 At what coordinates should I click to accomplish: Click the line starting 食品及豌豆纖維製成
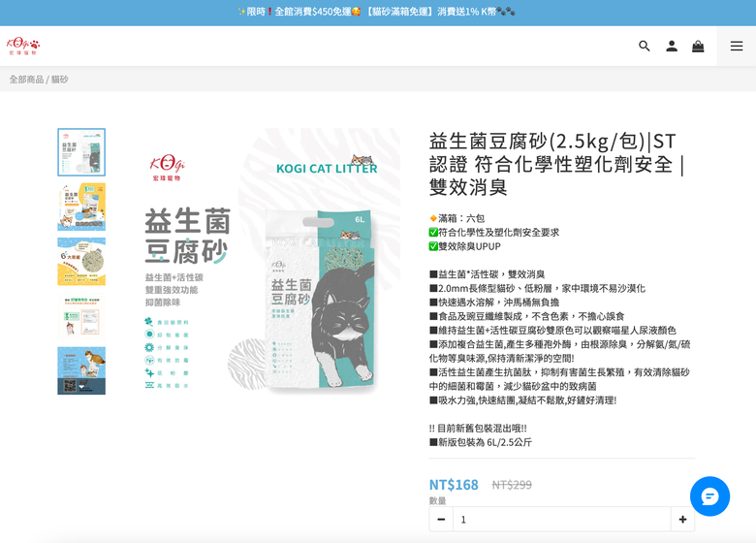click(x=526, y=316)
